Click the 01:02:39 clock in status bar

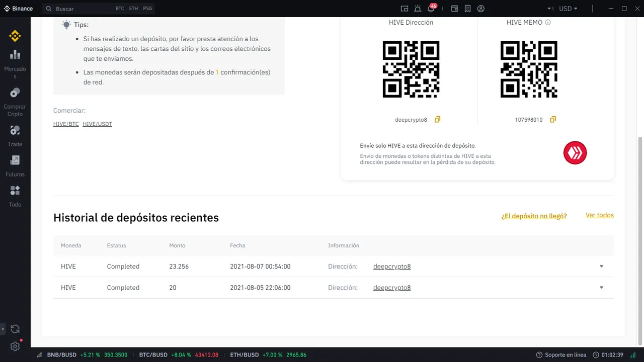(608, 355)
